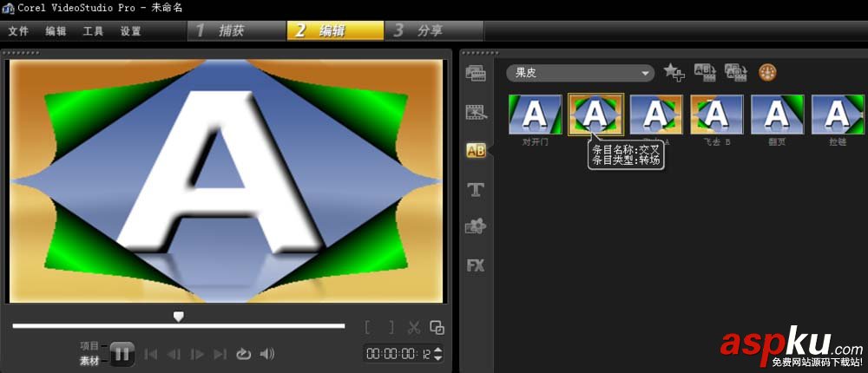Step to the next frame
The height and width of the screenshot is (373, 868).
pos(197,354)
